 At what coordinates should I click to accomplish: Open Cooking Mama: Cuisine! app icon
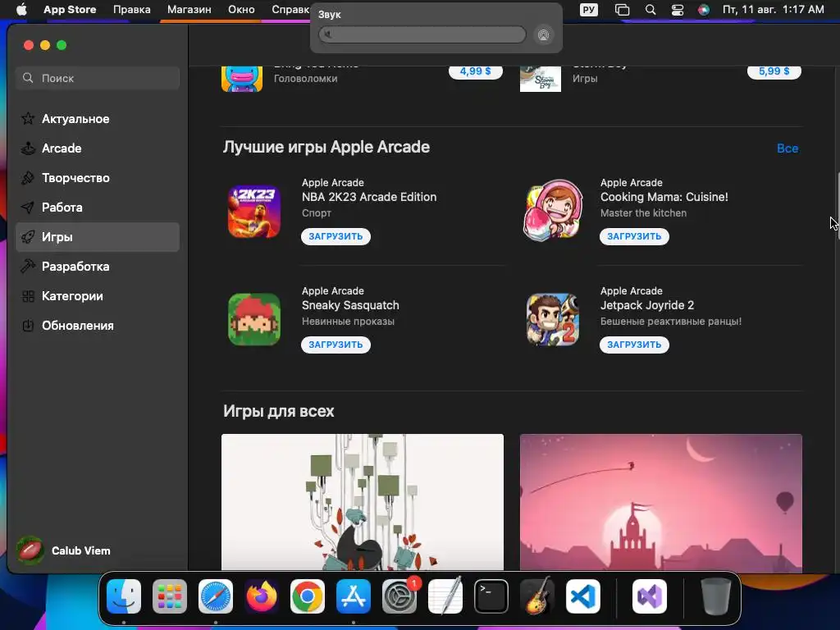coord(553,210)
